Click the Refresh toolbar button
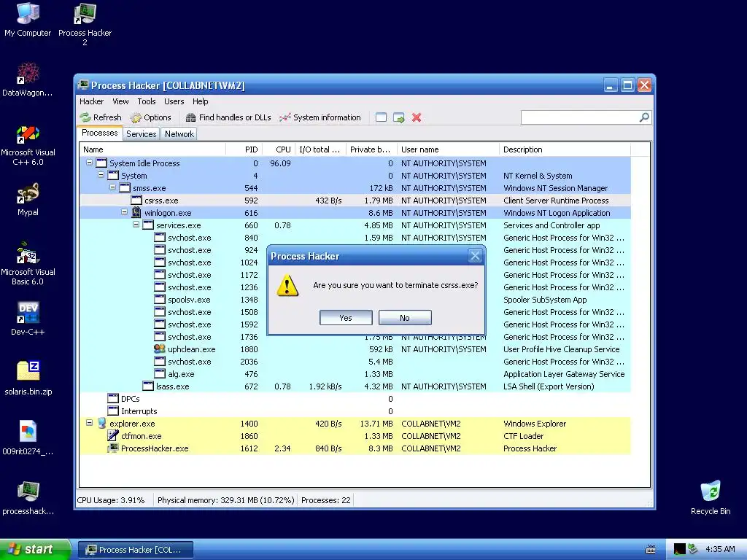The width and height of the screenshot is (747, 560). point(101,117)
